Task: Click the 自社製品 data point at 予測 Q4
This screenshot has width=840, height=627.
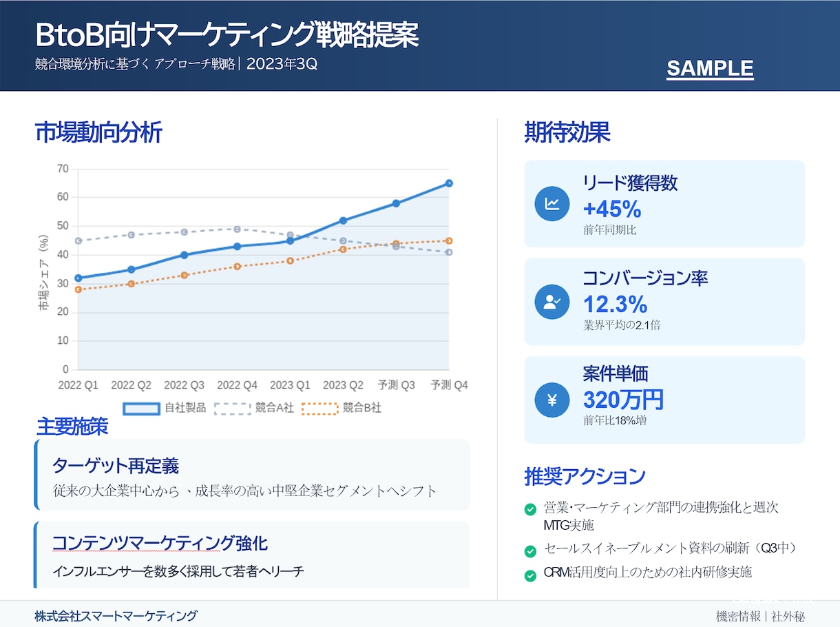Action: point(449,183)
